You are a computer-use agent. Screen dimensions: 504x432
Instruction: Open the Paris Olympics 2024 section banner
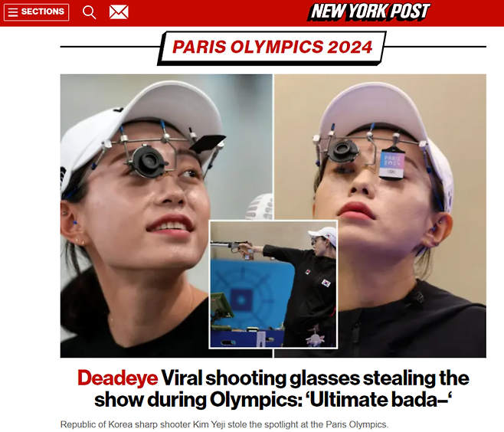(x=272, y=47)
